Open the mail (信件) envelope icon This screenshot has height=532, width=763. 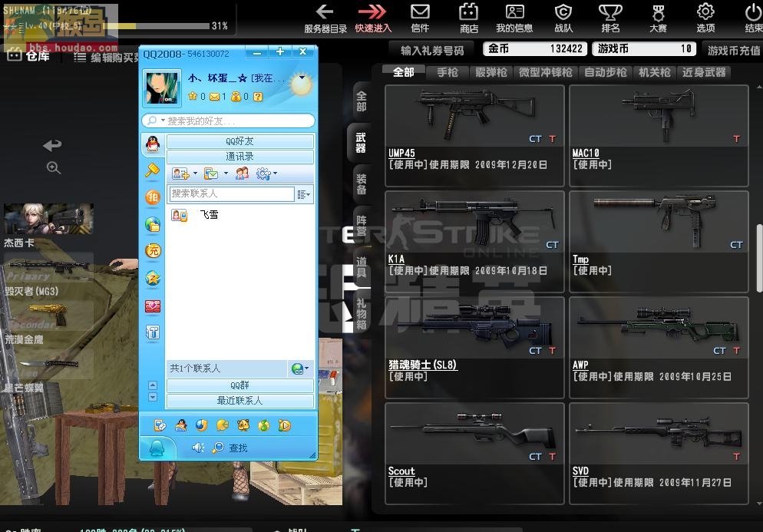420,12
